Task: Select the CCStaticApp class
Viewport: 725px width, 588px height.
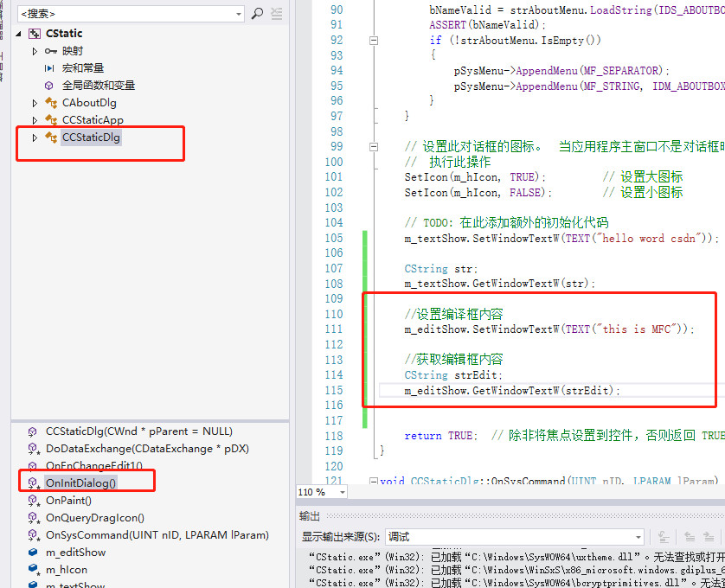Action: coord(93,119)
